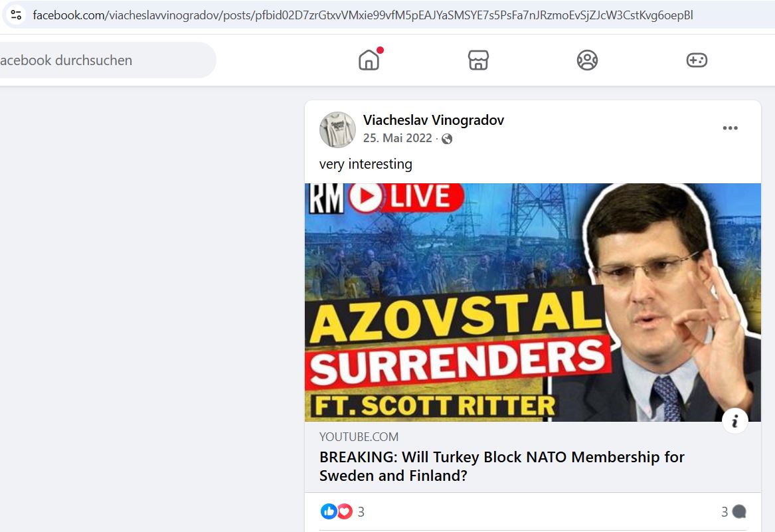Open Viacheslav Vinogradov's profile picture
The width and height of the screenshot is (775, 532).
coord(337,130)
